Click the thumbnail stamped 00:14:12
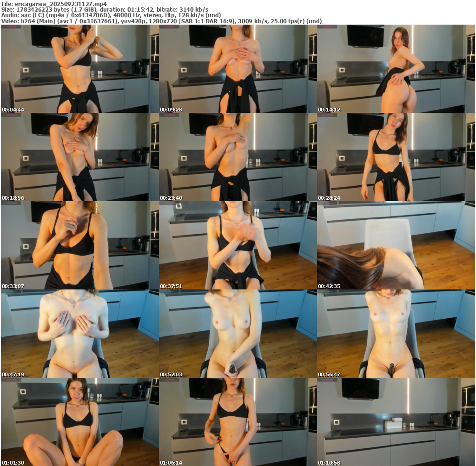Viewport: 476px width, 466px height. [x=396, y=69]
